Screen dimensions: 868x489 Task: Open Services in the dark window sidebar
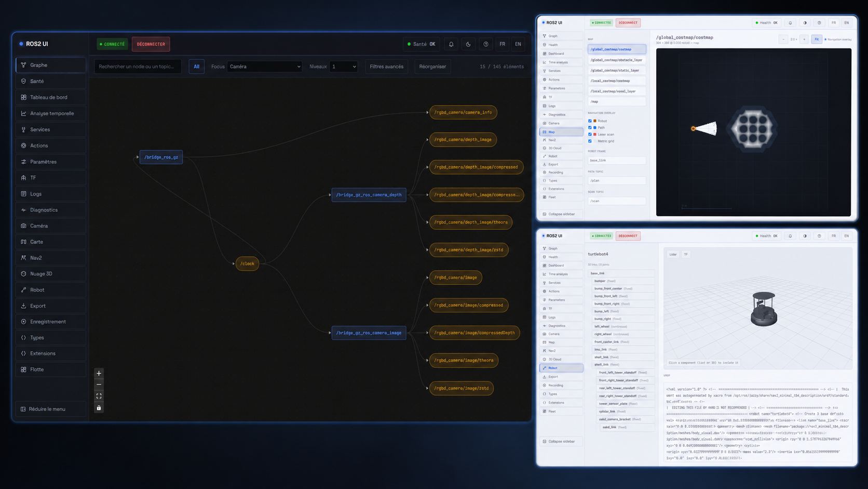point(50,129)
